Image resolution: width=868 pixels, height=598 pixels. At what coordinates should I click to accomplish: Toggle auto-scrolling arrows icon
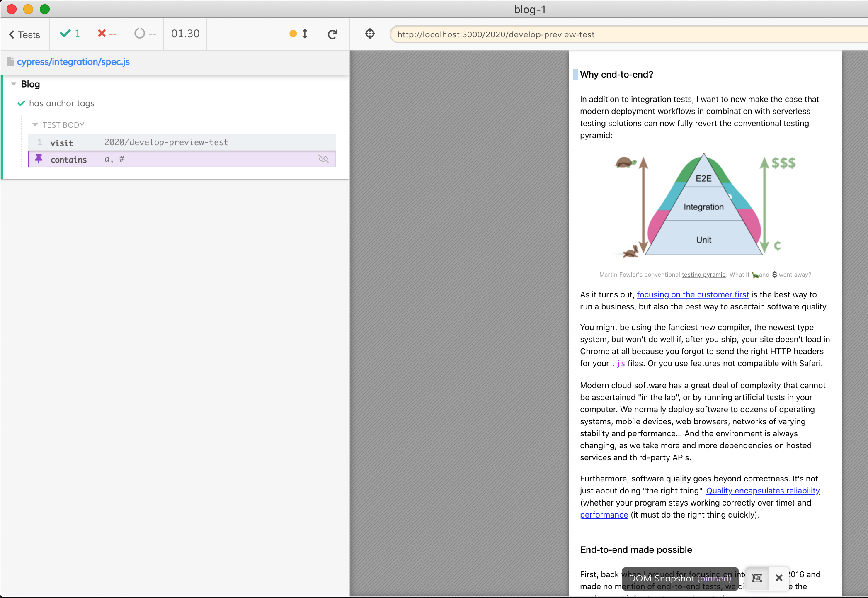[x=305, y=34]
